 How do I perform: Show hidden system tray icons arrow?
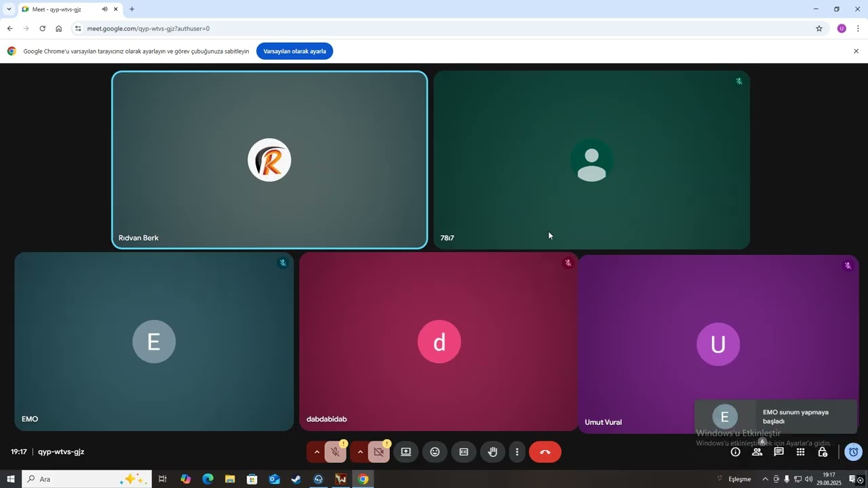(766, 479)
